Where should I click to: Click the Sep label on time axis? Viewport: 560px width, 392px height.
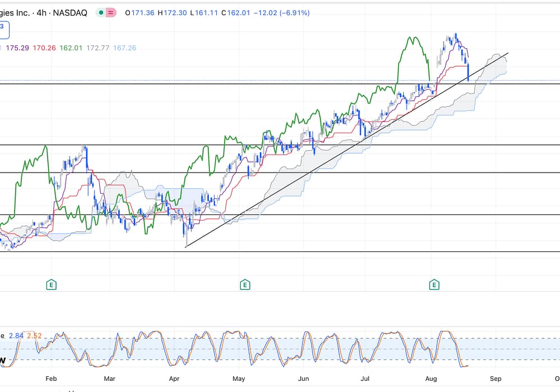495,379
